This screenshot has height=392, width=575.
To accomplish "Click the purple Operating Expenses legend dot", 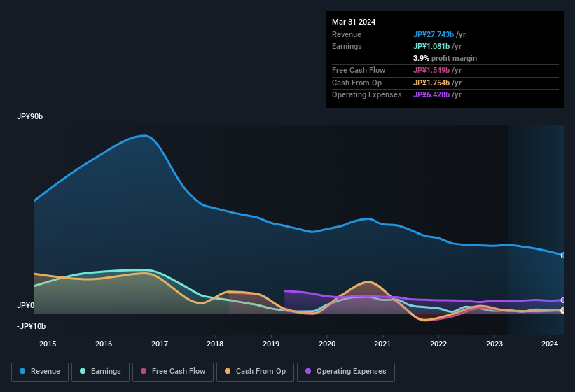I will point(308,371).
